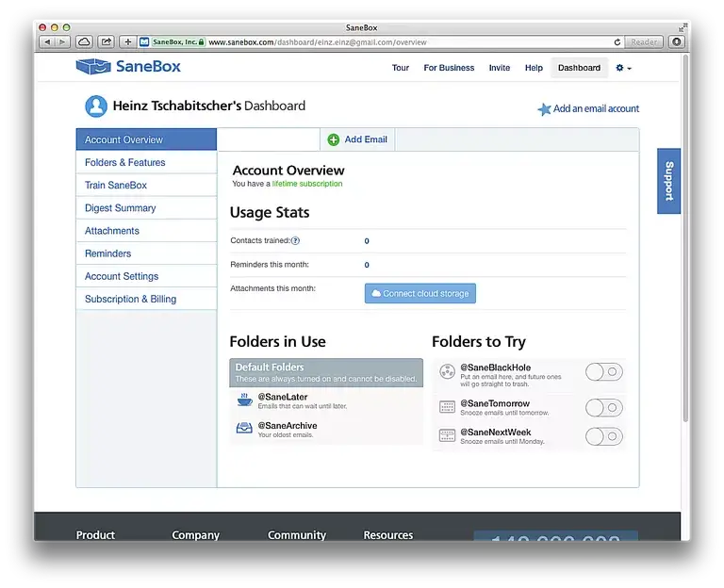Open For Business in top navigation
Screen dimensions: 724x588
[x=449, y=68]
